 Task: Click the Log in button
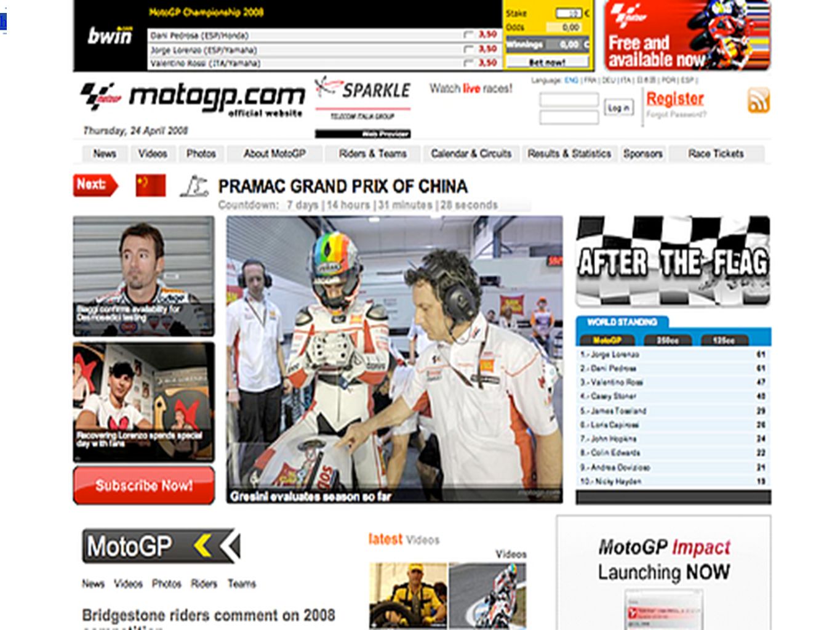tap(618, 107)
